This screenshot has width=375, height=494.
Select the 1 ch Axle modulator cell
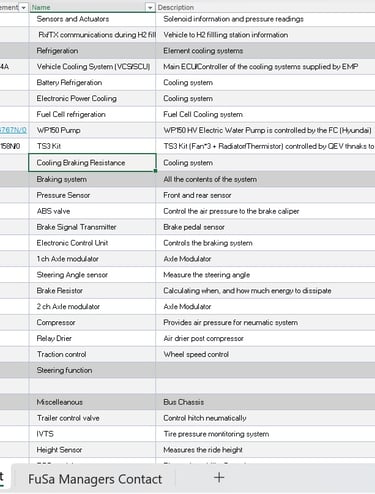pos(92,259)
